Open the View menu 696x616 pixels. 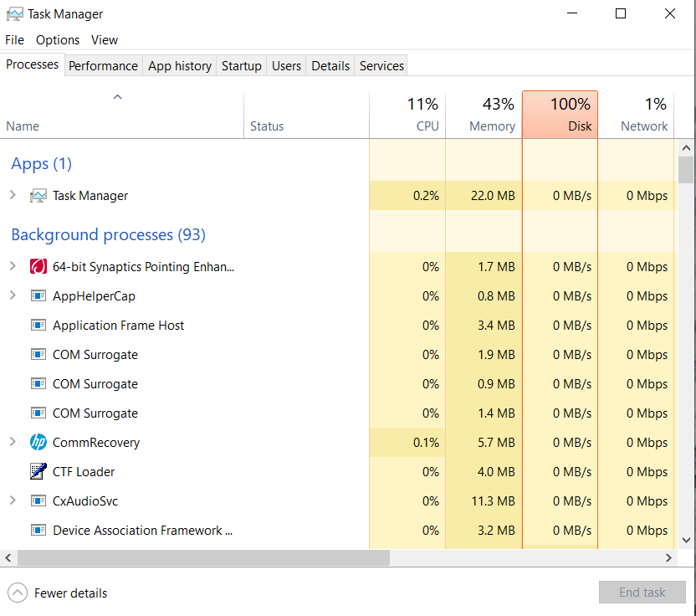(x=105, y=40)
